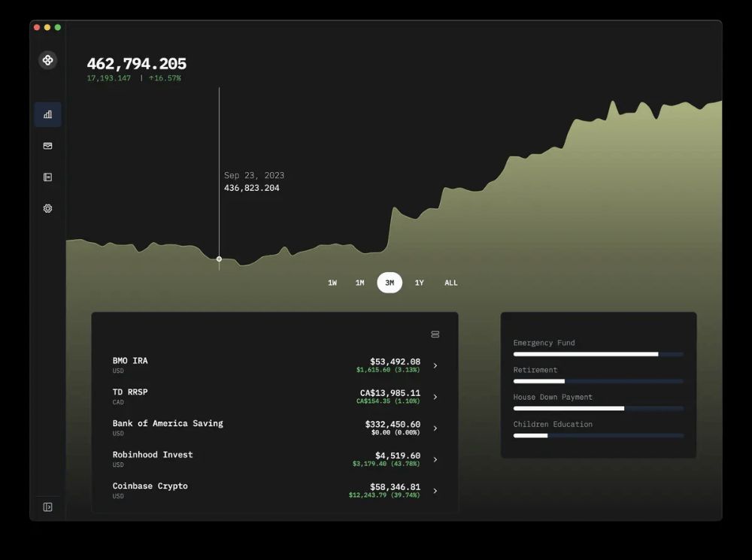Open the wallet accounts sidebar icon

(x=47, y=146)
